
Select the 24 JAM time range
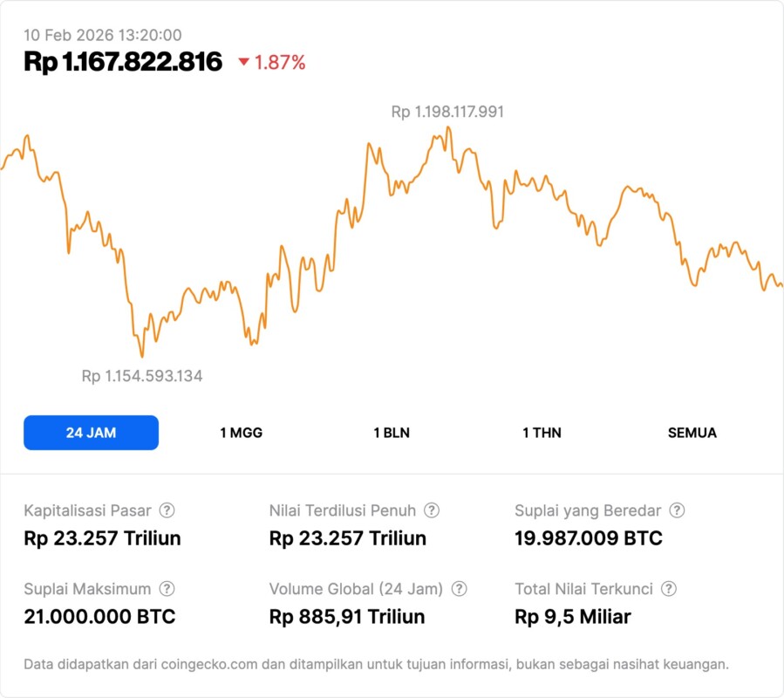(91, 433)
